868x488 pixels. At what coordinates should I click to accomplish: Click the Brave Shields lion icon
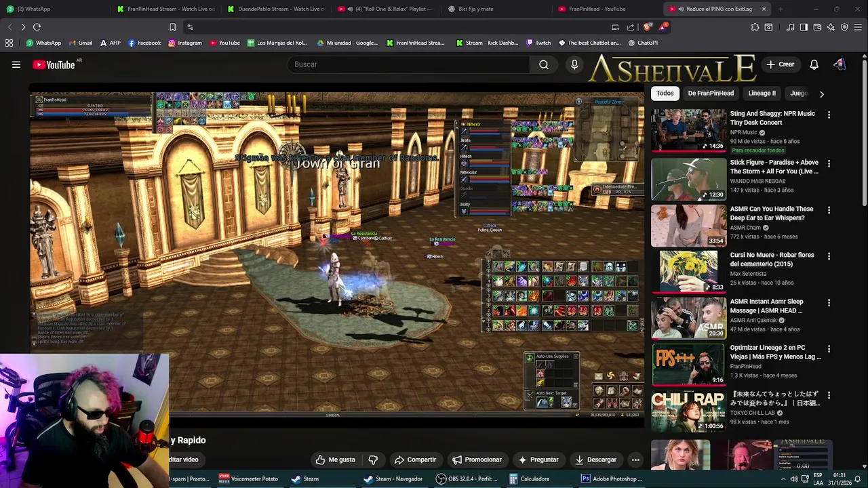(x=647, y=27)
